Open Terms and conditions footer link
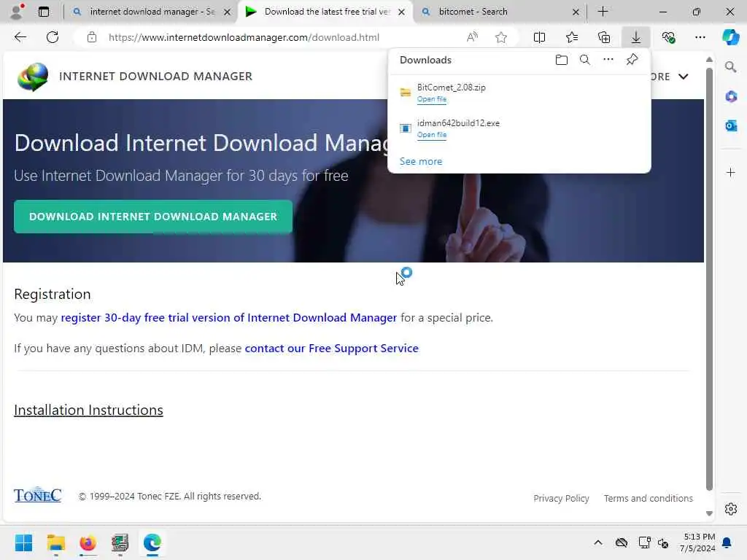The width and height of the screenshot is (747, 560). tap(649, 498)
